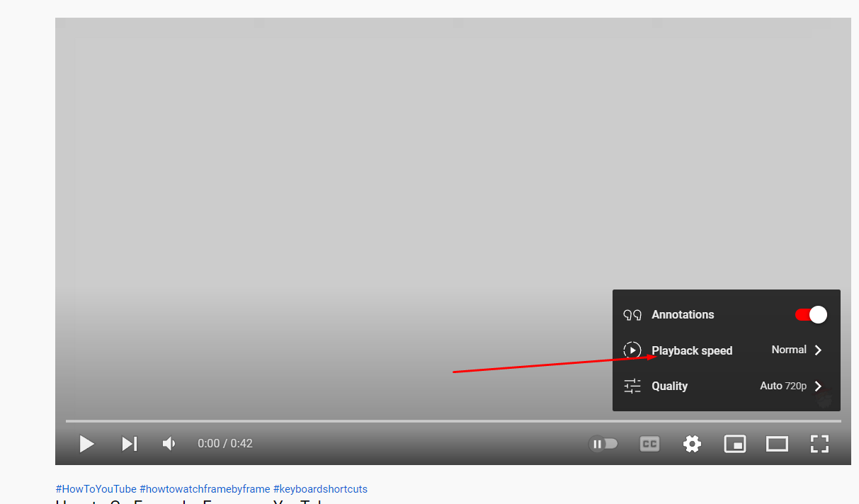This screenshot has height=504, width=859.
Task: Expand the Playback speed submenu
Action: 818,350
